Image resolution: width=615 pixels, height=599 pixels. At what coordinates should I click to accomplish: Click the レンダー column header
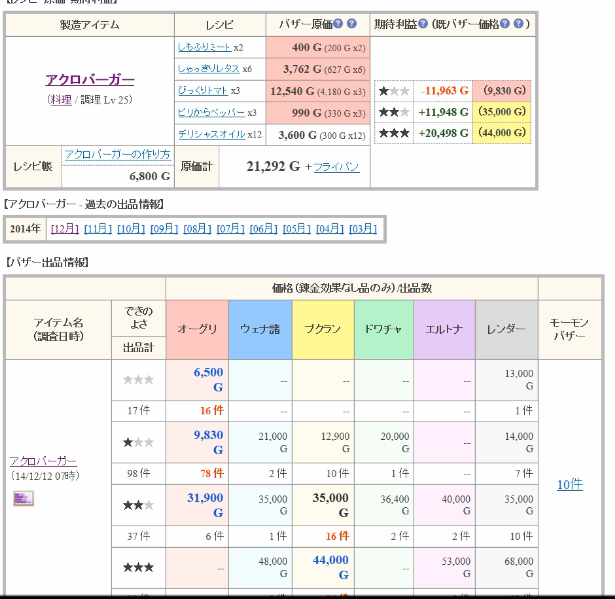[506, 330]
